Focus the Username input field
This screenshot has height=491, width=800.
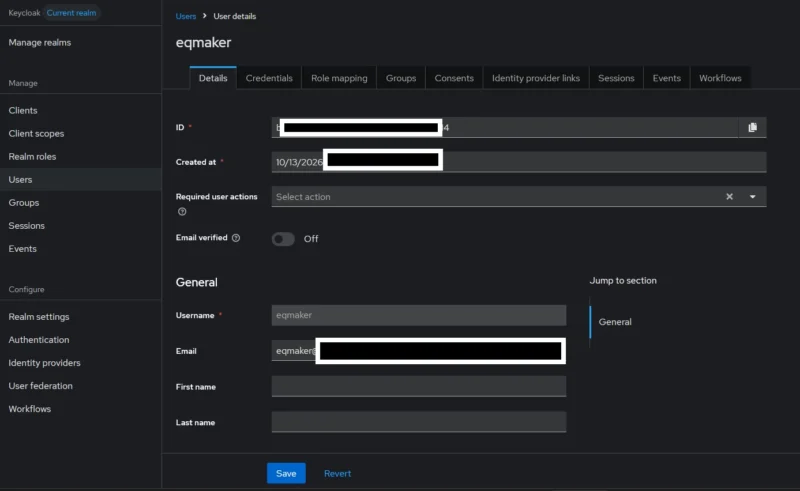tap(419, 315)
